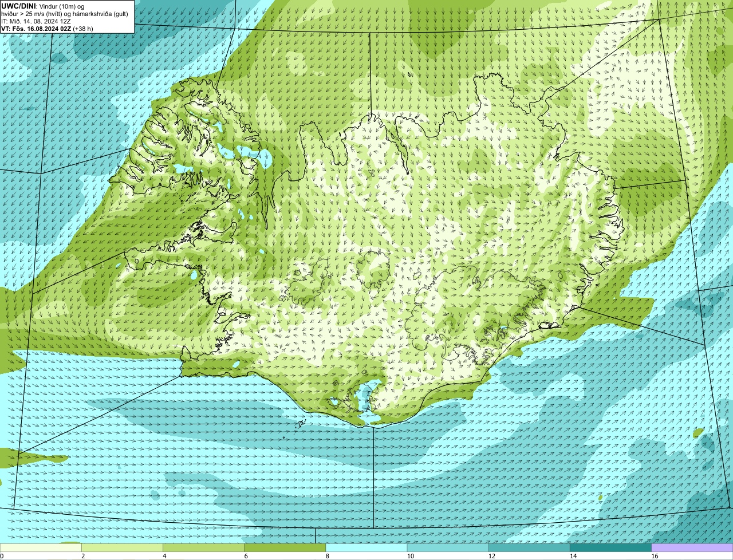Click the light green 2–4 legend swatch
Screen dimensions: 733x560
click(x=123, y=547)
